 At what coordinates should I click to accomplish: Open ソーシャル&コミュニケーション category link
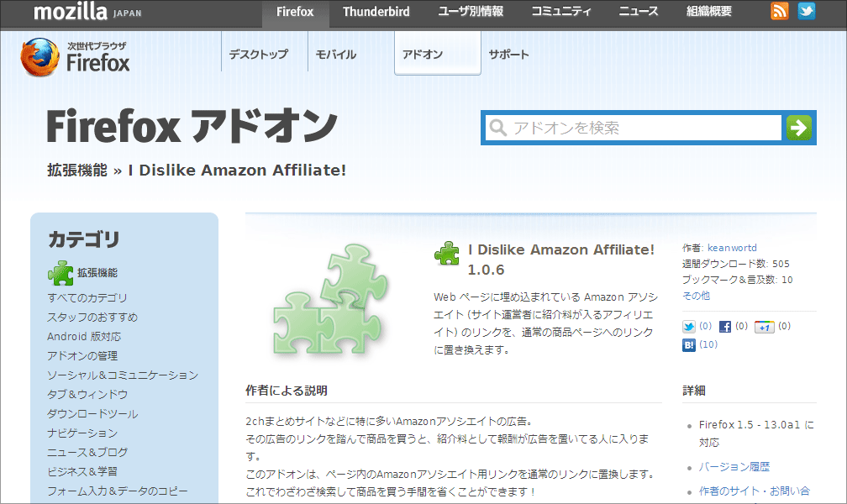pyautogui.click(x=123, y=375)
